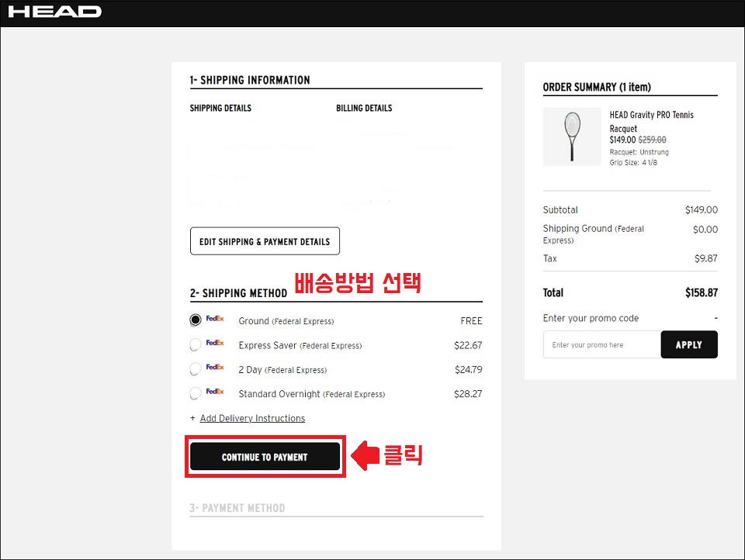This screenshot has height=560, width=745.
Task: Focus the promo code input field
Action: click(602, 345)
